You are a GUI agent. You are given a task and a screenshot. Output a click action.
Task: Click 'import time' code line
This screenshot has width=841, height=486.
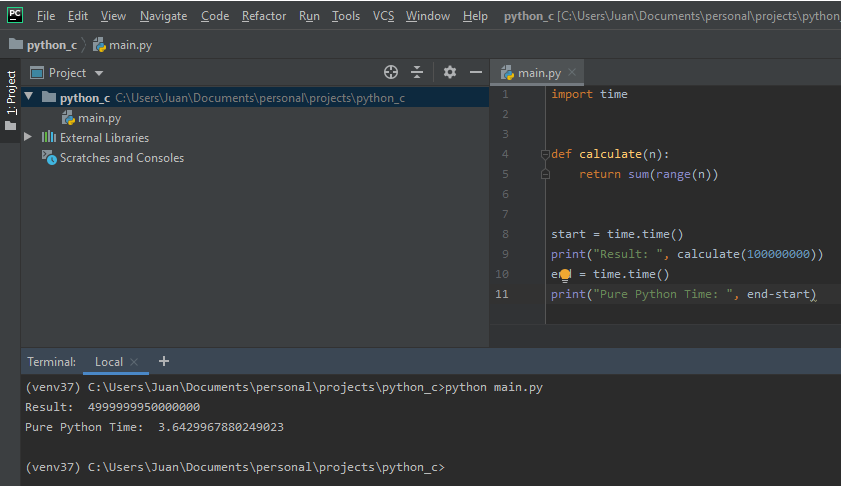tap(589, 94)
